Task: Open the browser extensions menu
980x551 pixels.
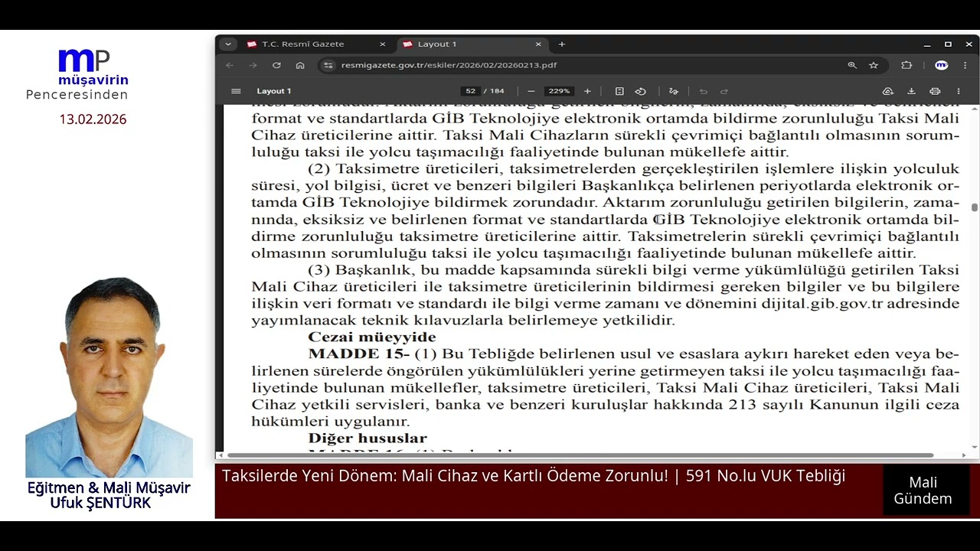Action: point(906,66)
